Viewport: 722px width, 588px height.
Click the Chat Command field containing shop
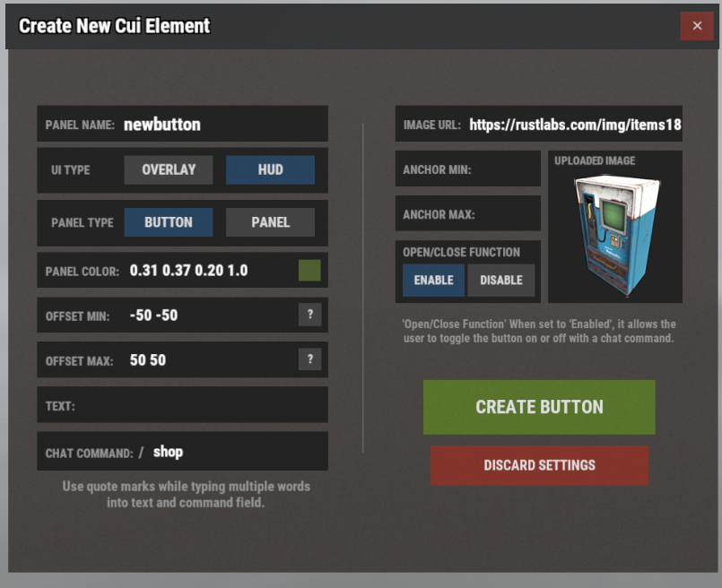click(x=233, y=452)
